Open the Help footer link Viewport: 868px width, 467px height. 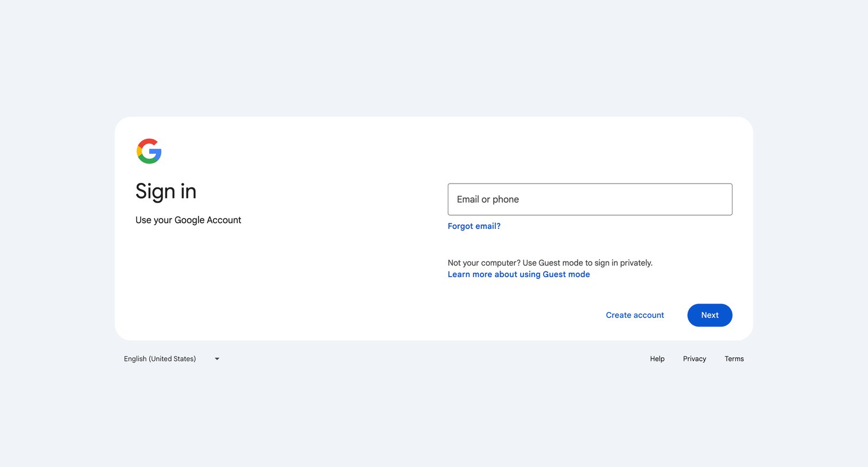pyautogui.click(x=657, y=359)
